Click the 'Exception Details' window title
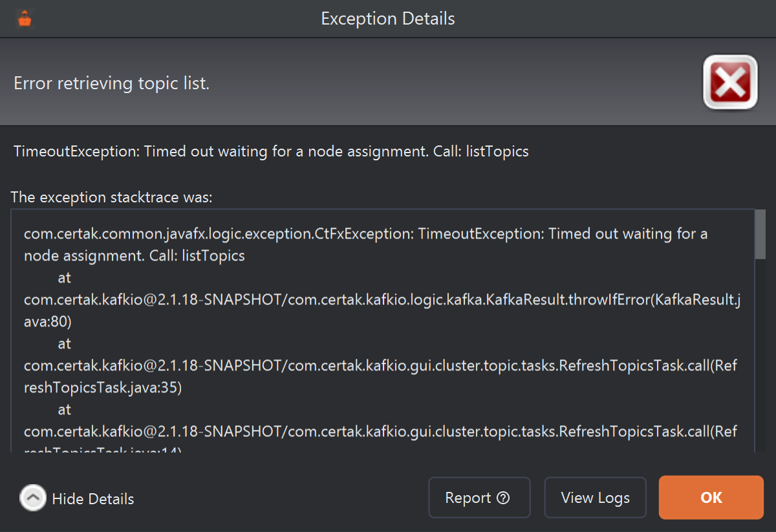This screenshot has height=532, width=776. coord(388,19)
